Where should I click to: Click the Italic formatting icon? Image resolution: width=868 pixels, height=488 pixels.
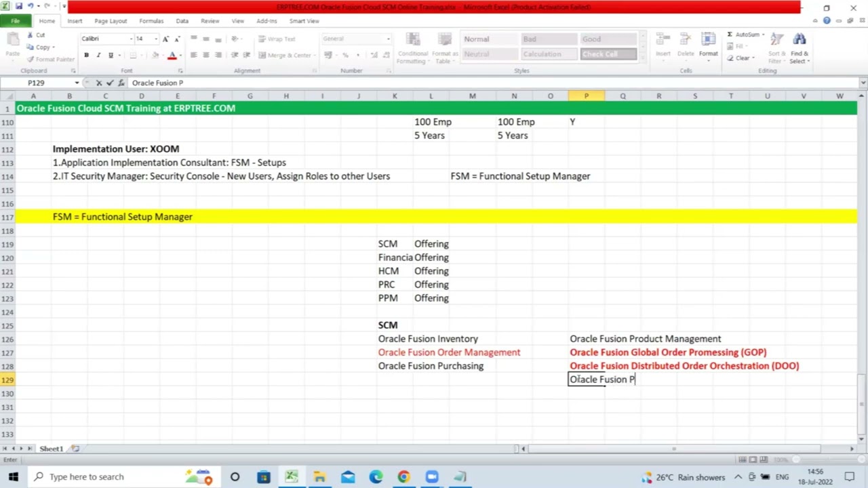pos(98,55)
